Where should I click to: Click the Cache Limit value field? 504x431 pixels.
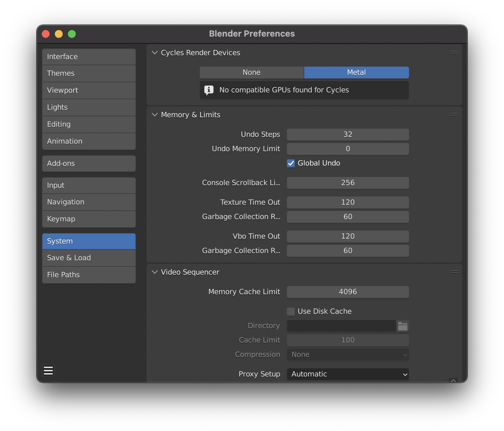click(348, 340)
